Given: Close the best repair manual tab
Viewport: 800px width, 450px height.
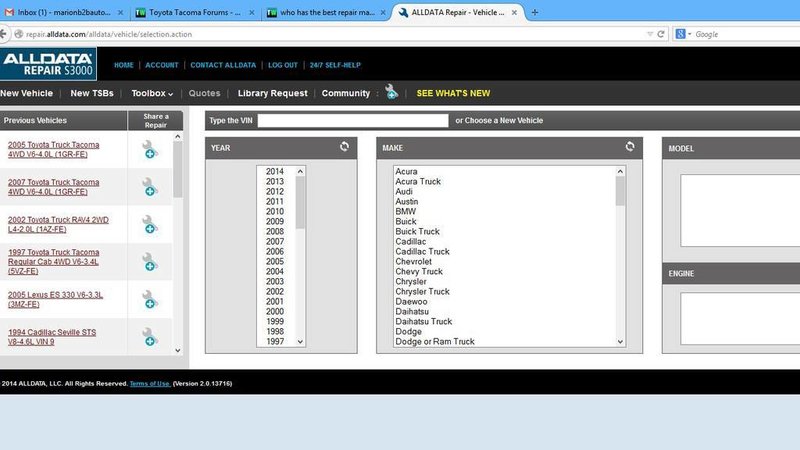Looking at the screenshot, I should pos(383,13).
